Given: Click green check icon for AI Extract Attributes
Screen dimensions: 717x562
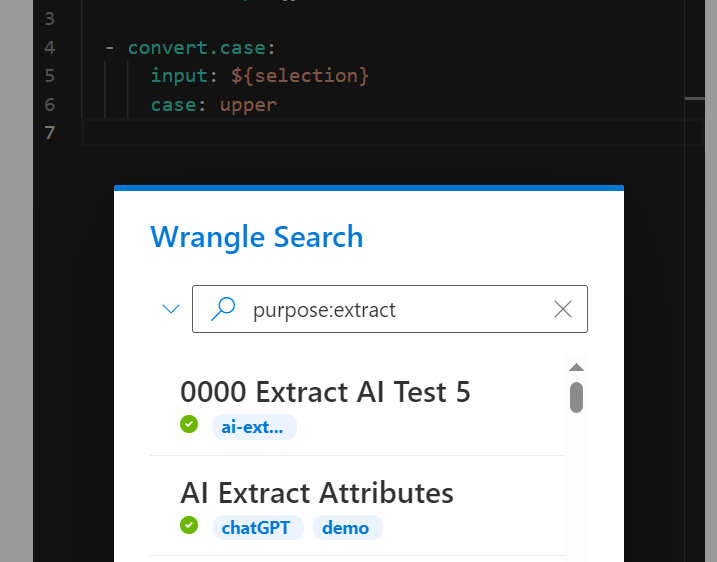Looking at the screenshot, I should point(189,525).
